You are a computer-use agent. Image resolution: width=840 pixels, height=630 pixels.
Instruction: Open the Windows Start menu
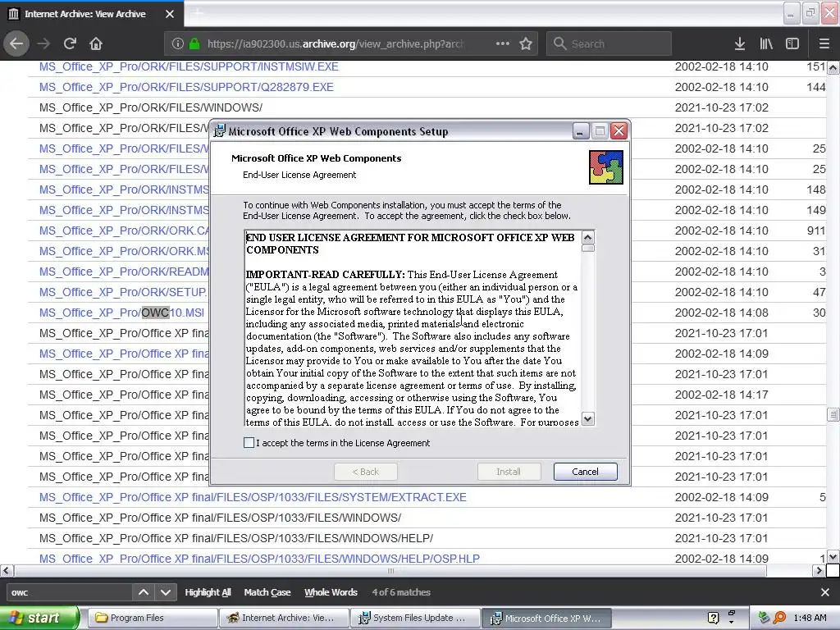point(39,618)
